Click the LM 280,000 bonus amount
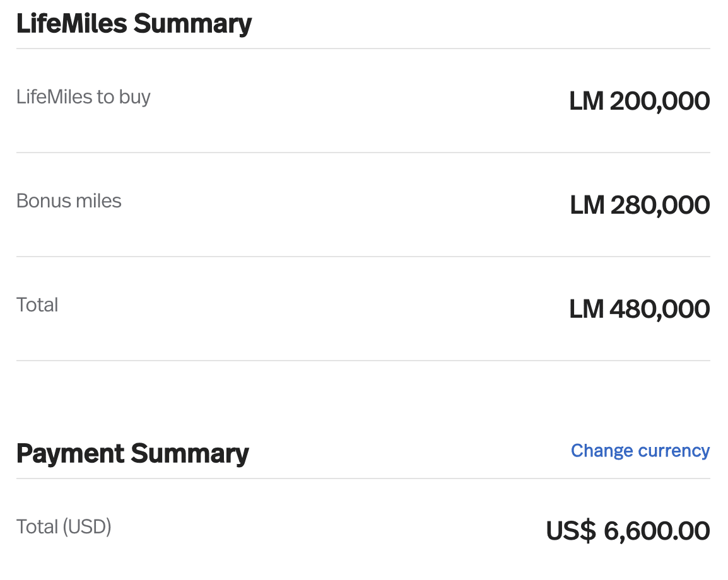The image size is (728, 580). [x=640, y=205]
